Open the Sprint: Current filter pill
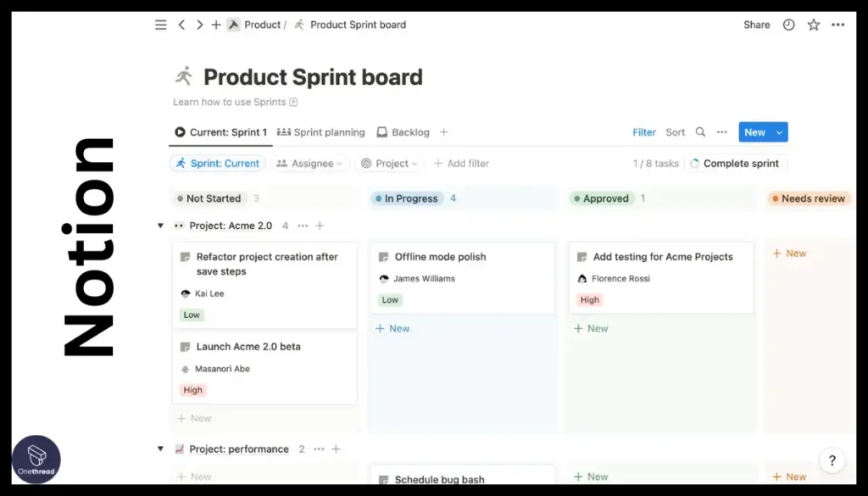The image size is (868, 496). [218, 164]
